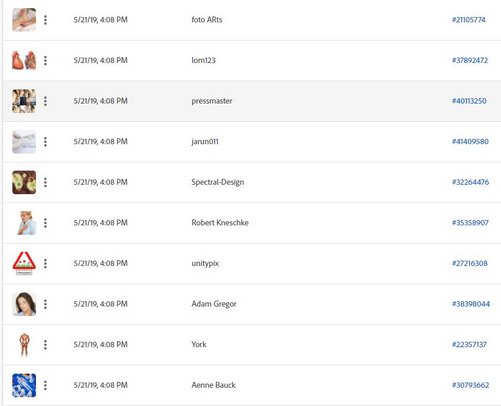
Task: Open three-dot menu for York row
Action: [x=45, y=345]
